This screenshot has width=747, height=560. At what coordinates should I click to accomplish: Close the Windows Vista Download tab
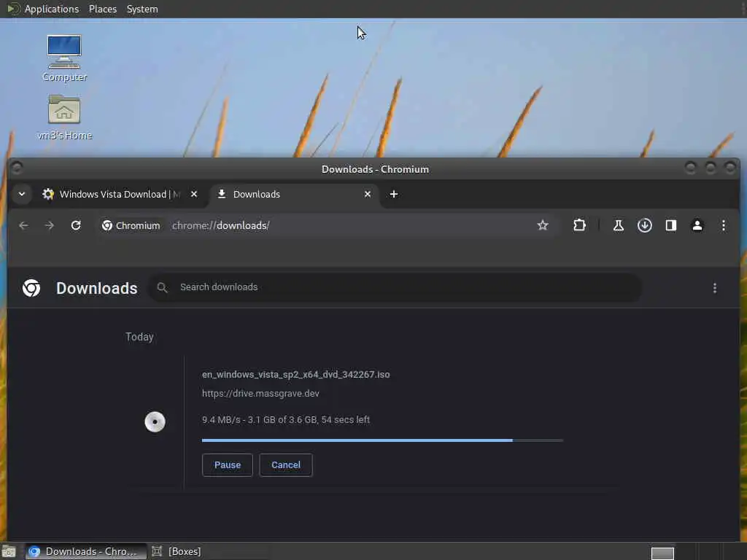[x=194, y=194]
